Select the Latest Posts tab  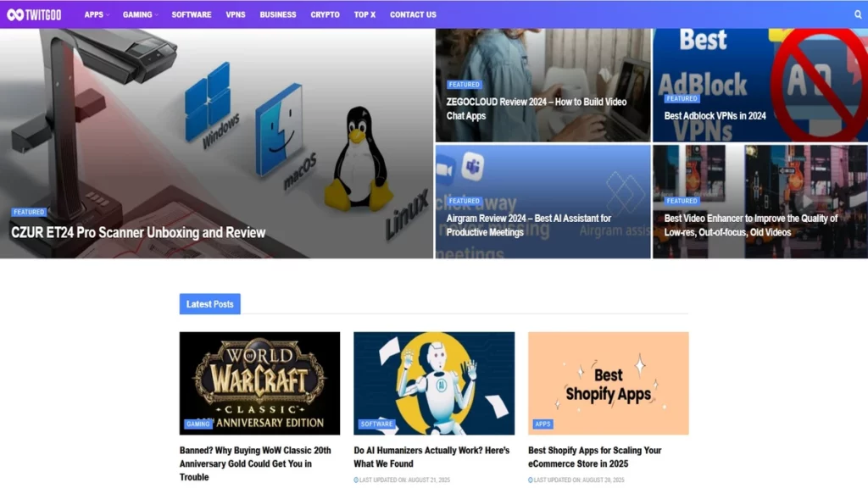tap(209, 304)
